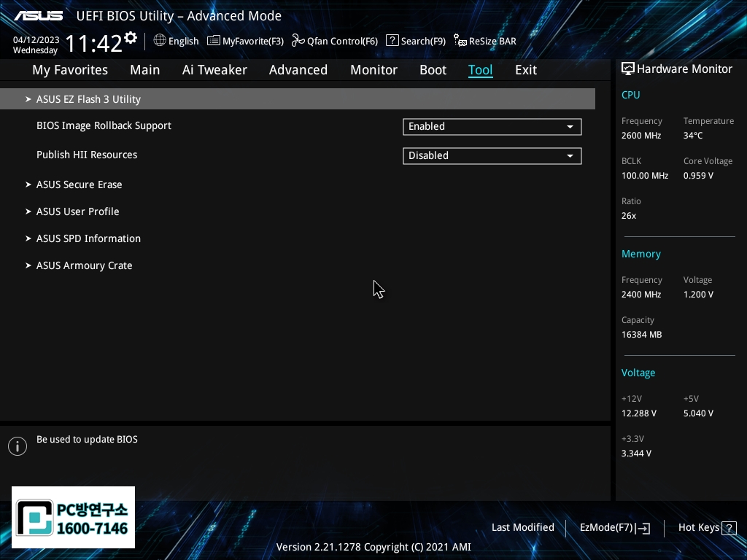Click ReSize BAR label
Viewport: 747px width, 560px height.
click(x=492, y=41)
